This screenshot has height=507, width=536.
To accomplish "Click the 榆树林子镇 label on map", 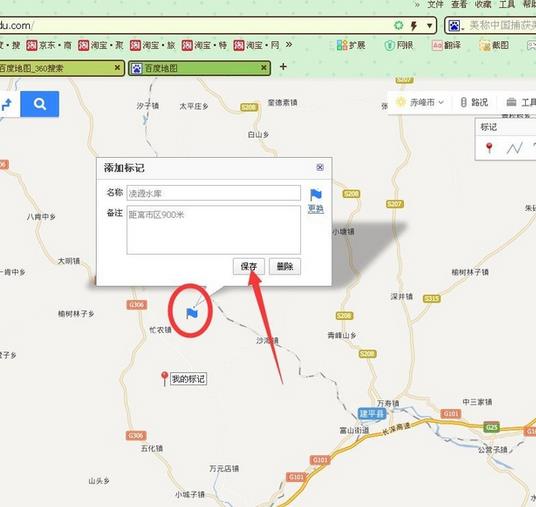I will point(470,272).
